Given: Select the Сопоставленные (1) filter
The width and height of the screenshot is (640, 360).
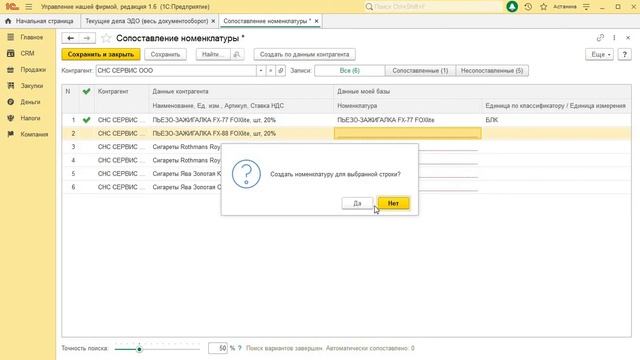Looking at the screenshot, I should pyautogui.click(x=420, y=71).
